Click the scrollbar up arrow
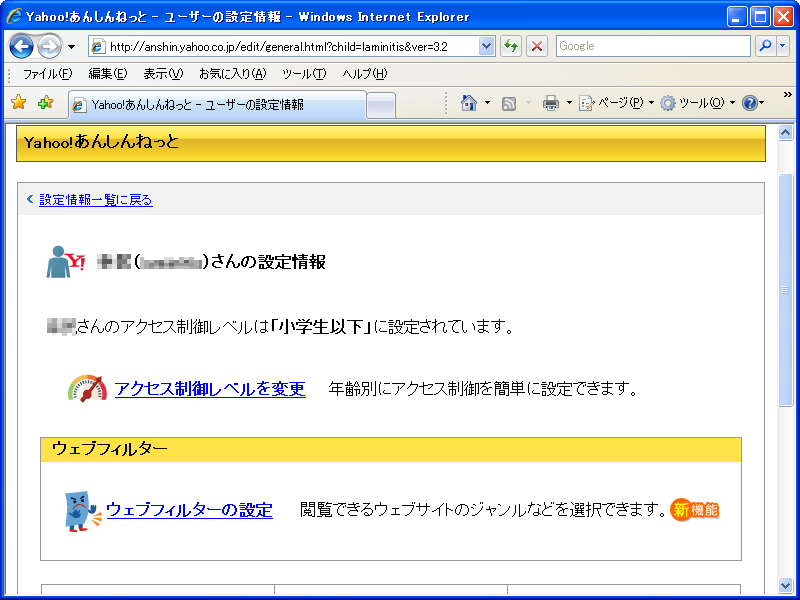 (785, 133)
